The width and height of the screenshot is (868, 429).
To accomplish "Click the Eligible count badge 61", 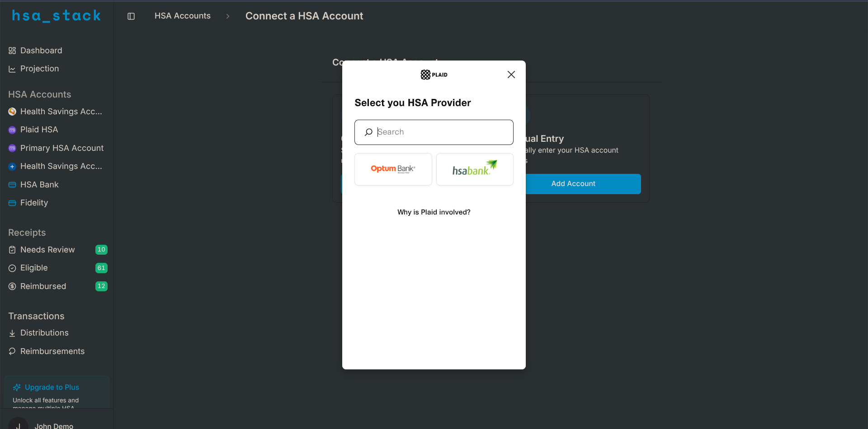I will click(x=101, y=268).
